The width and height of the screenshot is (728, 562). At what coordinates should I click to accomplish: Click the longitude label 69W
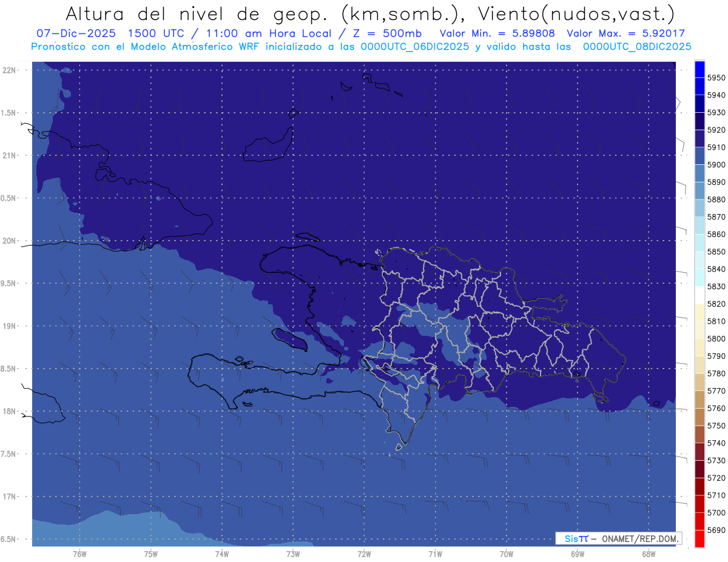point(578,554)
